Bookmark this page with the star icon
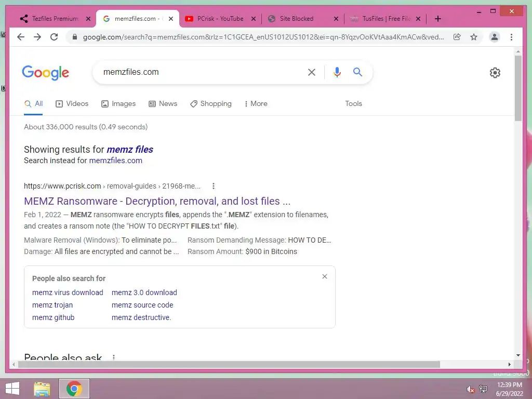 pyautogui.click(x=474, y=37)
